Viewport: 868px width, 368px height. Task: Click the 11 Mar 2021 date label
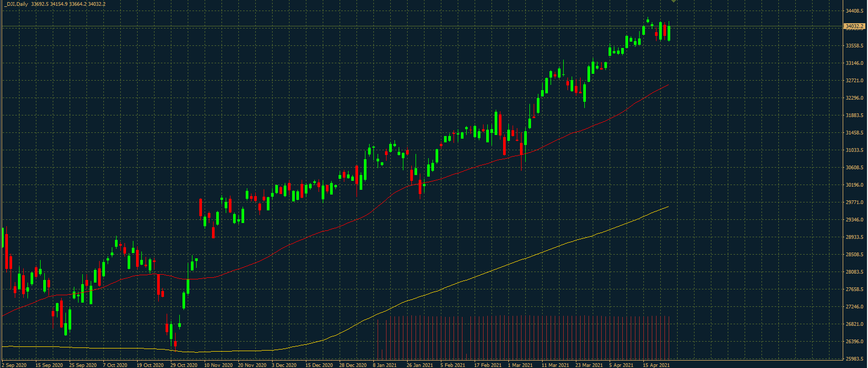click(x=555, y=365)
